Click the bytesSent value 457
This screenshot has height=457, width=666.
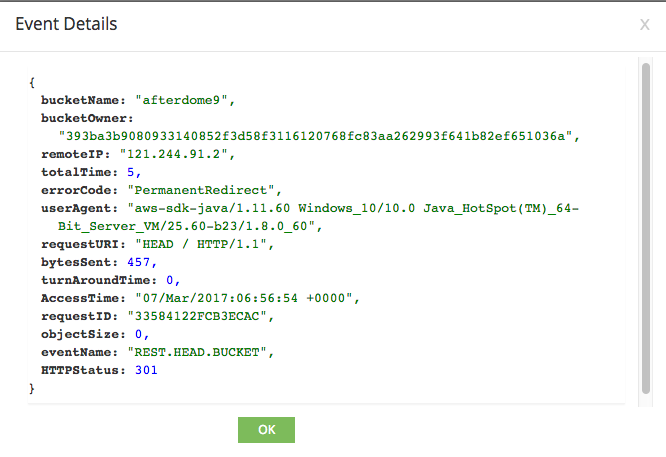pos(140,262)
